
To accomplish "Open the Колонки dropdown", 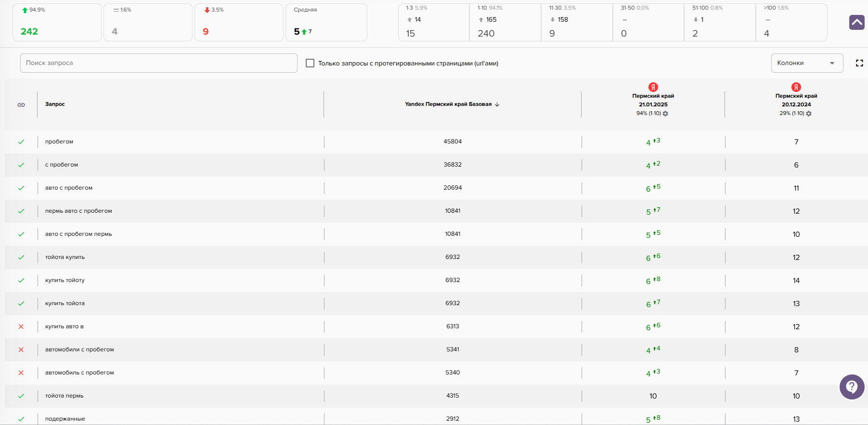I will pos(806,63).
